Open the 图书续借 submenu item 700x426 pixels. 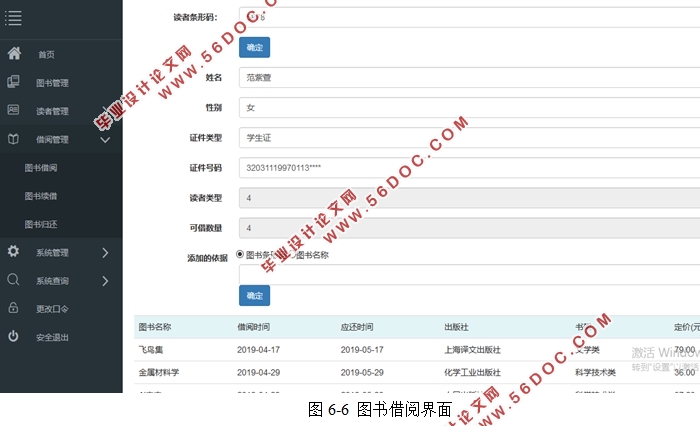click(41, 196)
